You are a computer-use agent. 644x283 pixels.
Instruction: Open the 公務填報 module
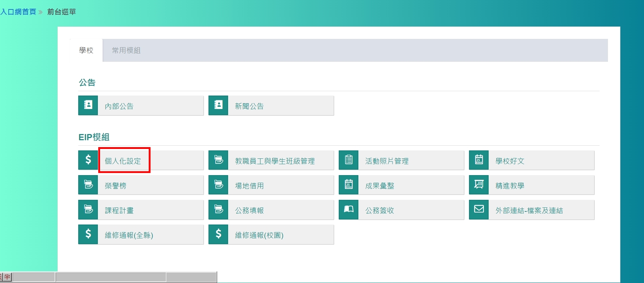tap(249, 210)
